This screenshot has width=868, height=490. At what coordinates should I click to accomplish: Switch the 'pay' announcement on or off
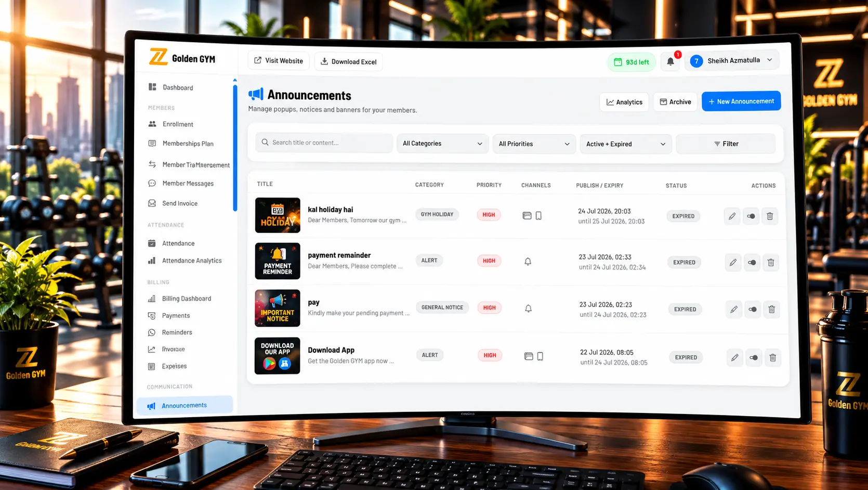[x=753, y=310]
